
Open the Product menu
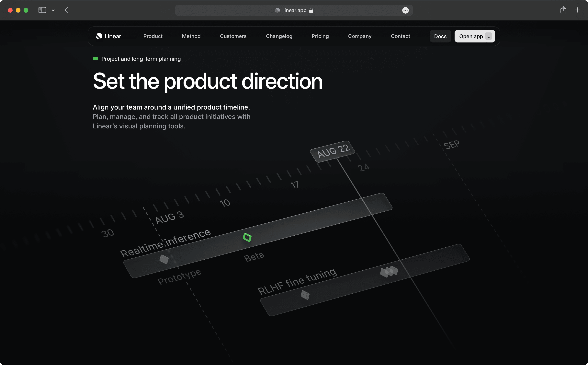click(153, 36)
